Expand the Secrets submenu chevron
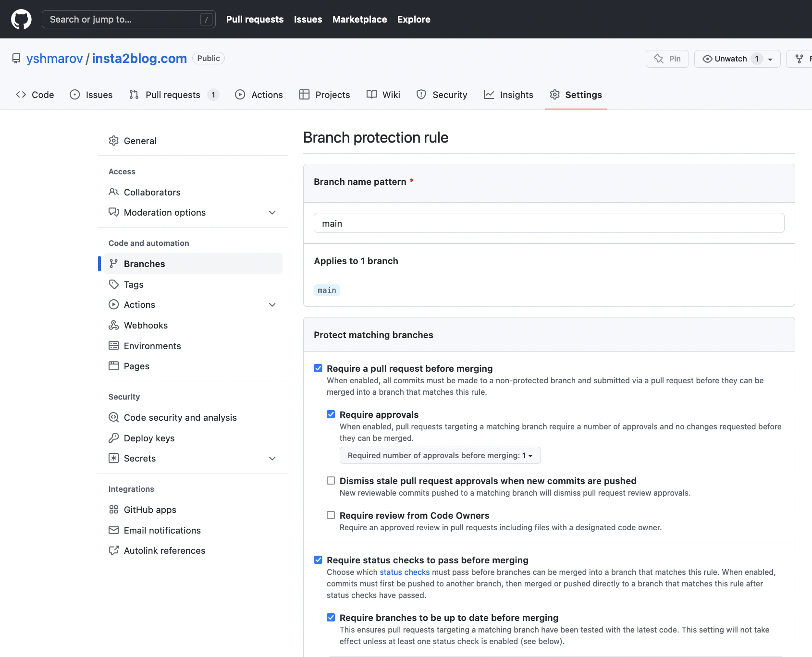The height and width of the screenshot is (657, 812). pos(272,458)
